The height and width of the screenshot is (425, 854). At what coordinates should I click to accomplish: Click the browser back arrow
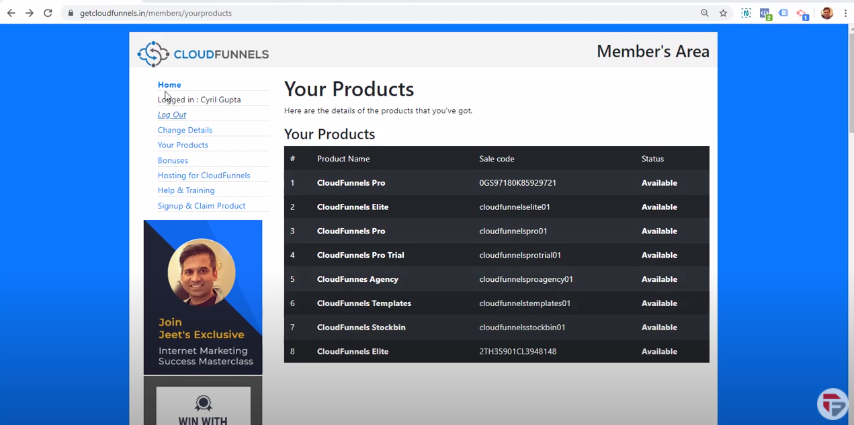pos(10,13)
